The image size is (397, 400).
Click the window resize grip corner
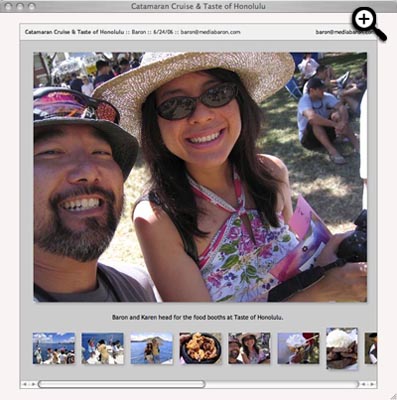[x=392, y=396]
